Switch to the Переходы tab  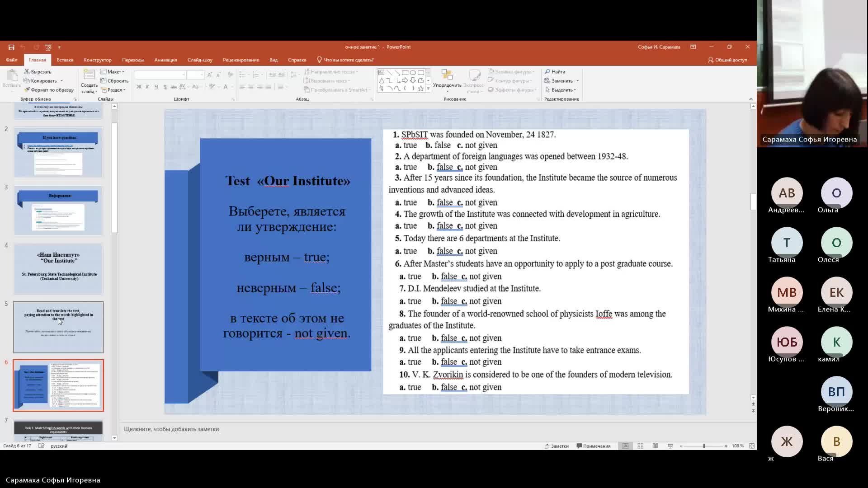pos(133,60)
